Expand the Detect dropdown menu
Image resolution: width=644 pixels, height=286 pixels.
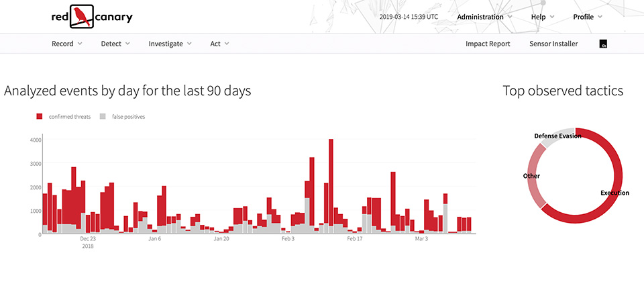115,44
